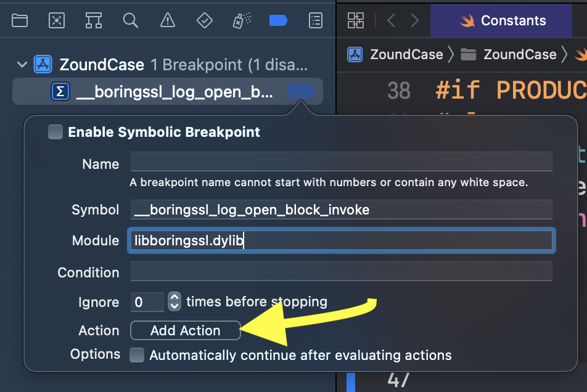The image size is (587, 392).
Task: Select the Breakpoint navigator icon
Action: 278,20
